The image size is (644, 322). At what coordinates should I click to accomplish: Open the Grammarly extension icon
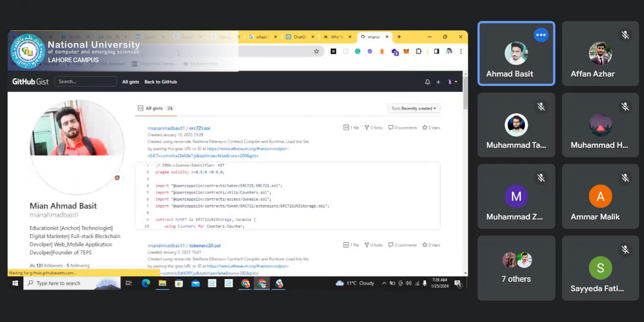(x=357, y=51)
